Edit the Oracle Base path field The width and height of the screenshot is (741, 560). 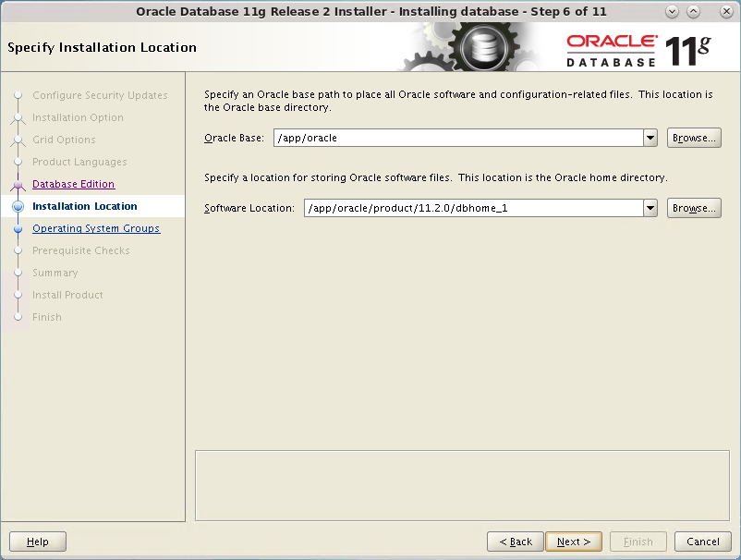coord(458,138)
